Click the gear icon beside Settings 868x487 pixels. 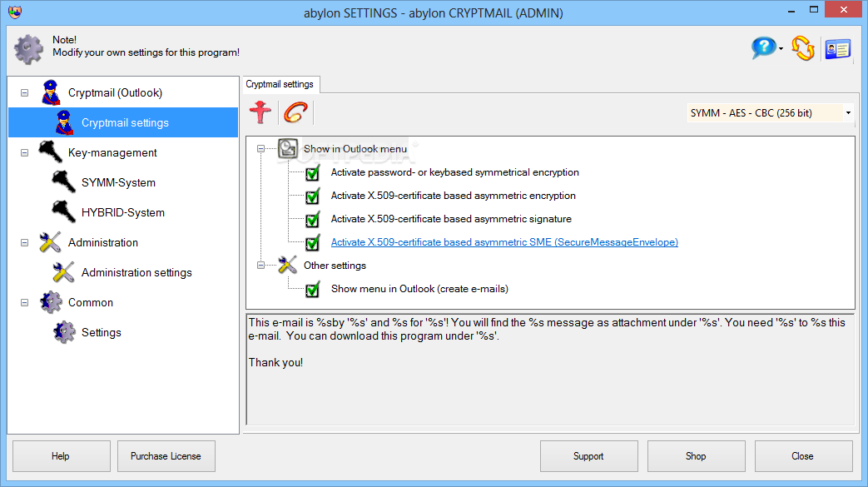point(64,332)
